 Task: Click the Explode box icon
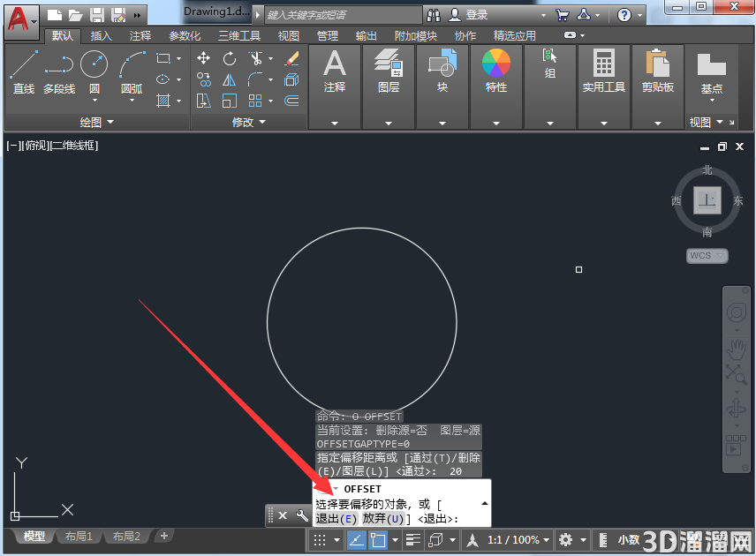[291, 79]
